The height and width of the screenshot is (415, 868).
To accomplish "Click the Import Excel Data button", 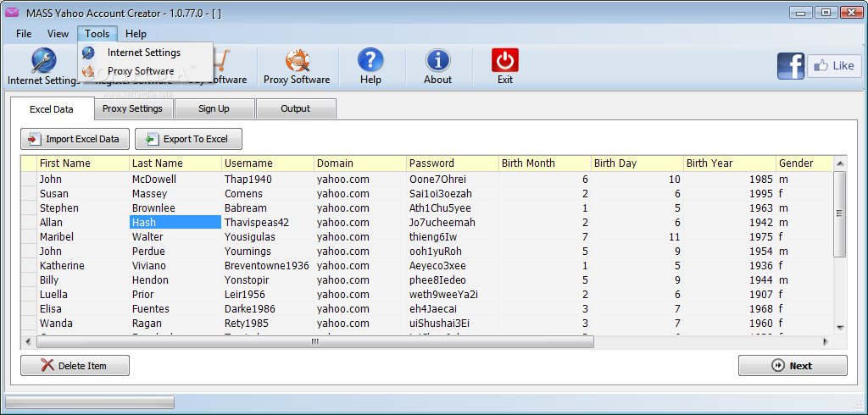I will [x=75, y=139].
